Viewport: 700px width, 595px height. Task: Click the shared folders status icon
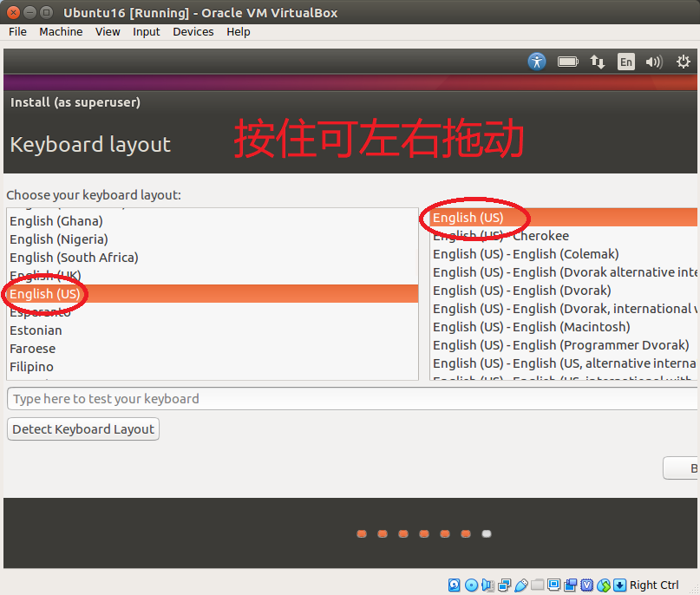click(538, 585)
